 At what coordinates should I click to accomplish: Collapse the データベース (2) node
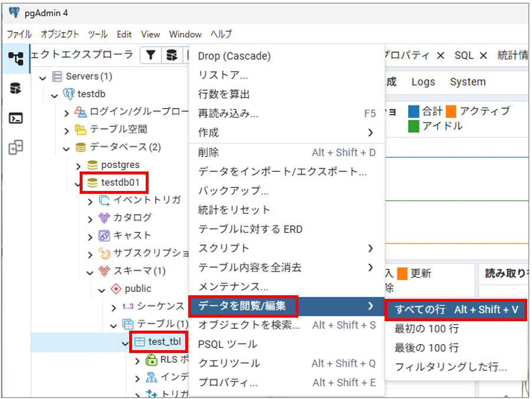(x=67, y=149)
